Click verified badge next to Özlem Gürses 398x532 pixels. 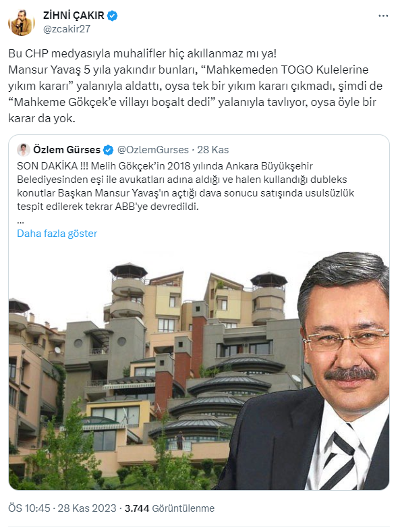(108, 150)
